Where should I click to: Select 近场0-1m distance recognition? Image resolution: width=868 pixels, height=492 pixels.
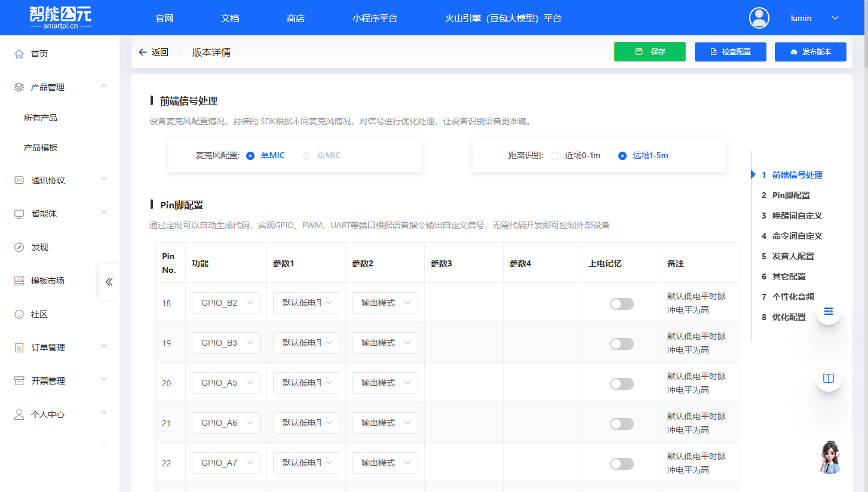coord(554,155)
